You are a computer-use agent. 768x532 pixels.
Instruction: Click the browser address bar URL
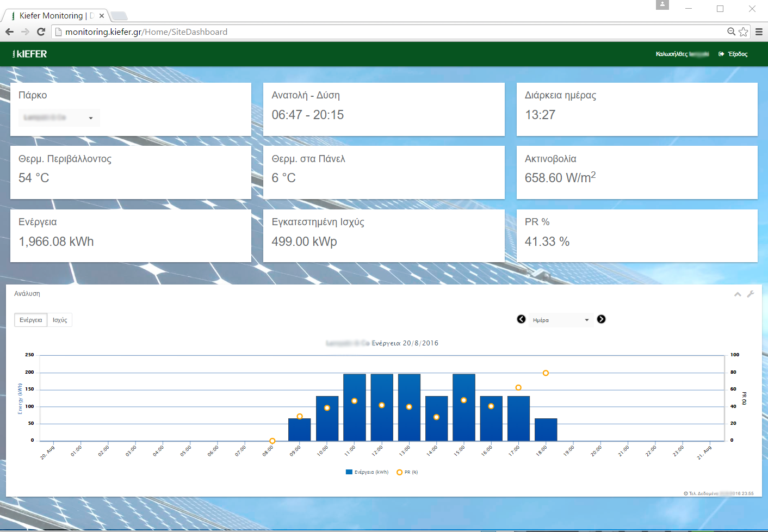pyautogui.click(x=146, y=32)
